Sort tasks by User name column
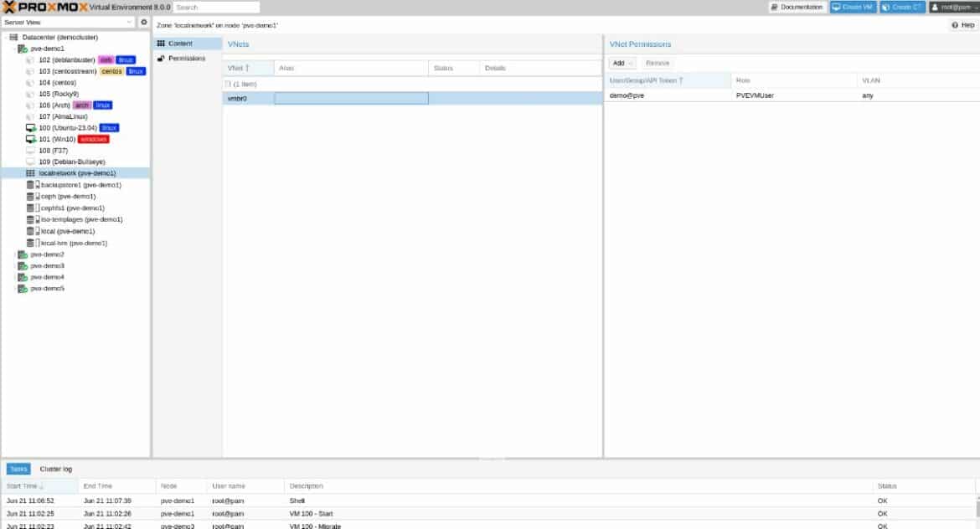 tap(245, 486)
